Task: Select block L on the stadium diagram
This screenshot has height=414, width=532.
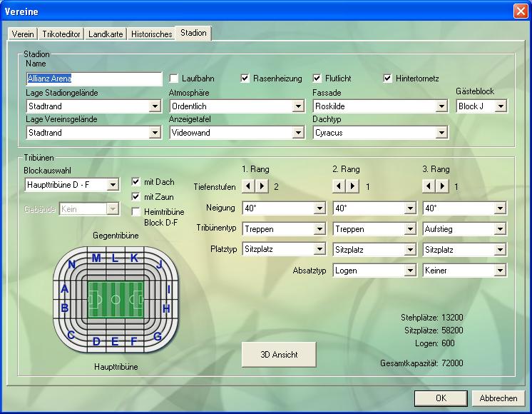Action: tap(115, 258)
